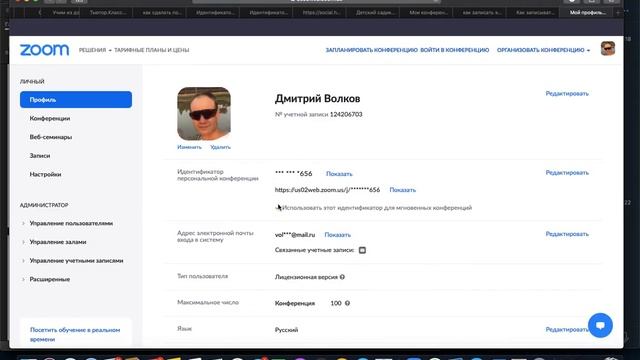Click the Zoom logo
This screenshot has height=360, width=640.
point(44,50)
